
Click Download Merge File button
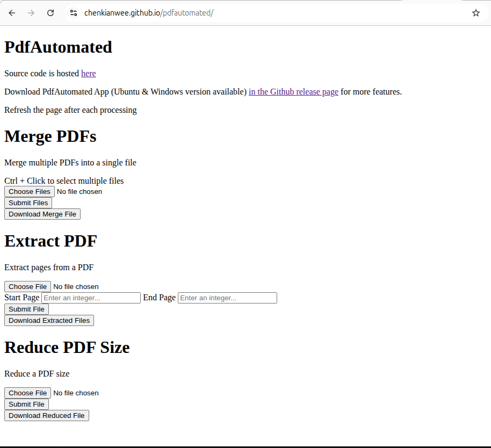pyautogui.click(x=42, y=214)
